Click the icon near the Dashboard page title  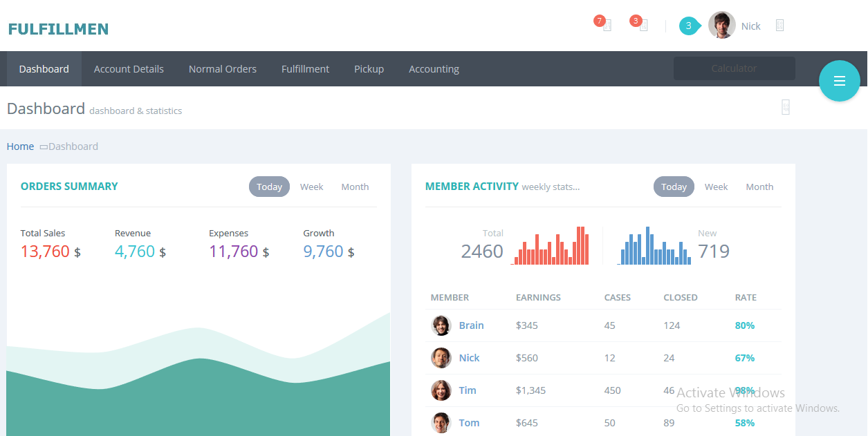(786, 106)
